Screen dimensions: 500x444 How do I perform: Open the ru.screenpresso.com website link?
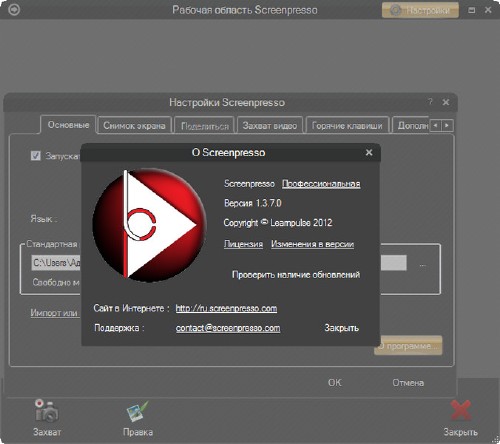[x=226, y=308]
